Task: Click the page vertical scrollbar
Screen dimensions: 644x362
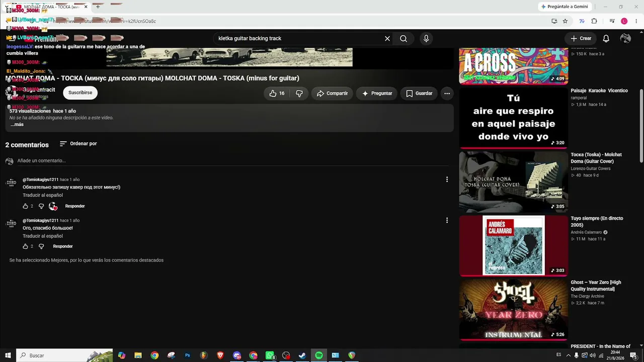Action: coord(641,126)
